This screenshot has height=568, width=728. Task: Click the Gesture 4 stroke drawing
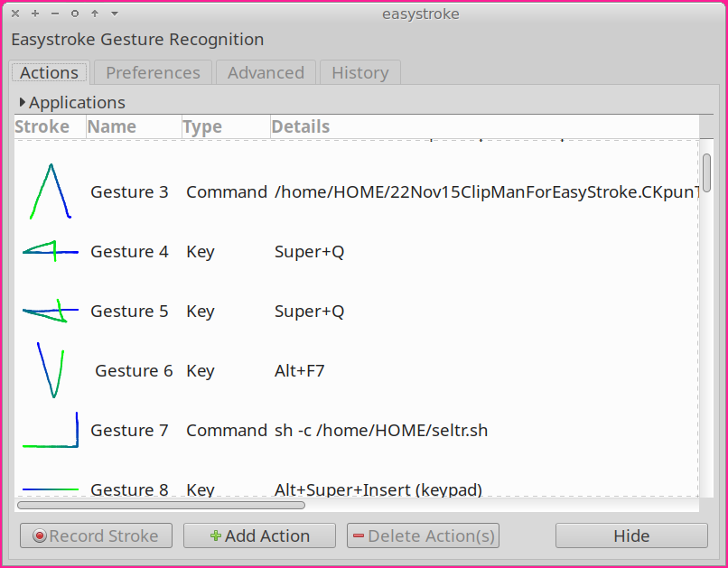coord(51,251)
